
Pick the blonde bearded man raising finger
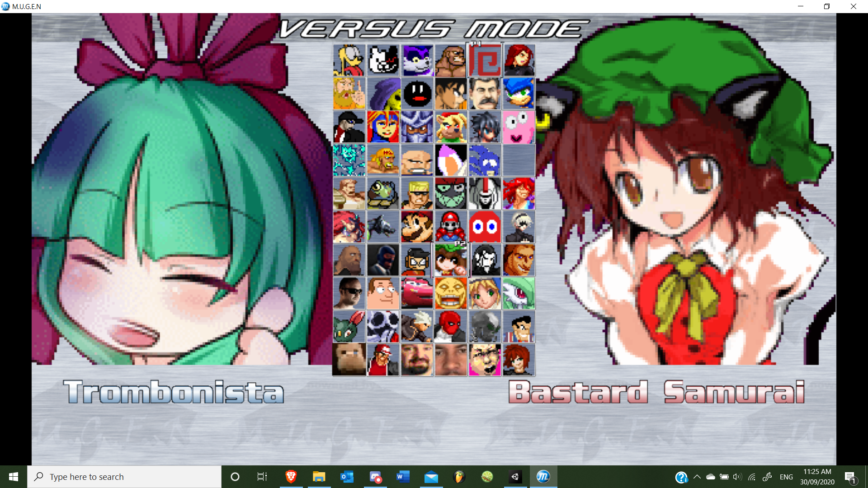click(x=349, y=94)
